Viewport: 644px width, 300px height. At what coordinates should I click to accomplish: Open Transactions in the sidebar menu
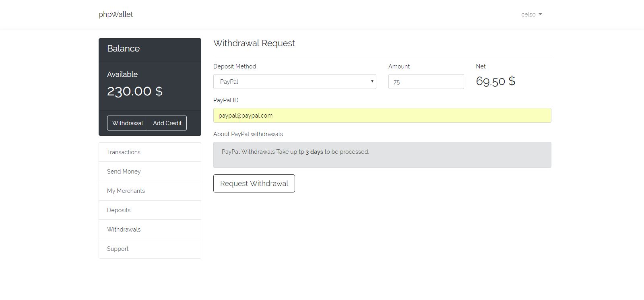tap(150, 152)
